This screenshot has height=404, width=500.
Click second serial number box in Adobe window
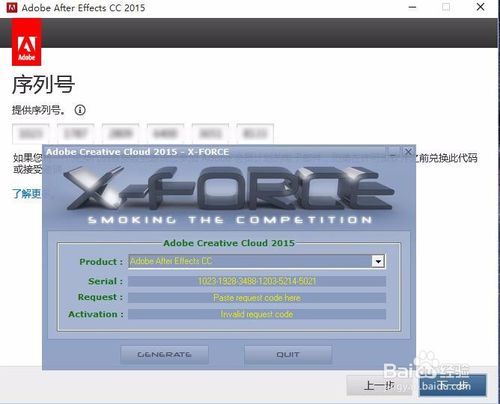76,134
